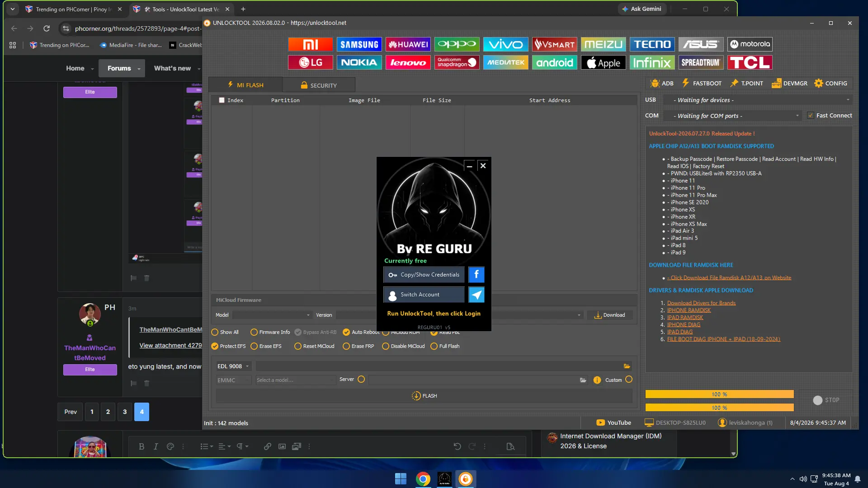868x488 pixels.
Task: Open the Qualcomm Snapdragon section
Action: (457, 62)
